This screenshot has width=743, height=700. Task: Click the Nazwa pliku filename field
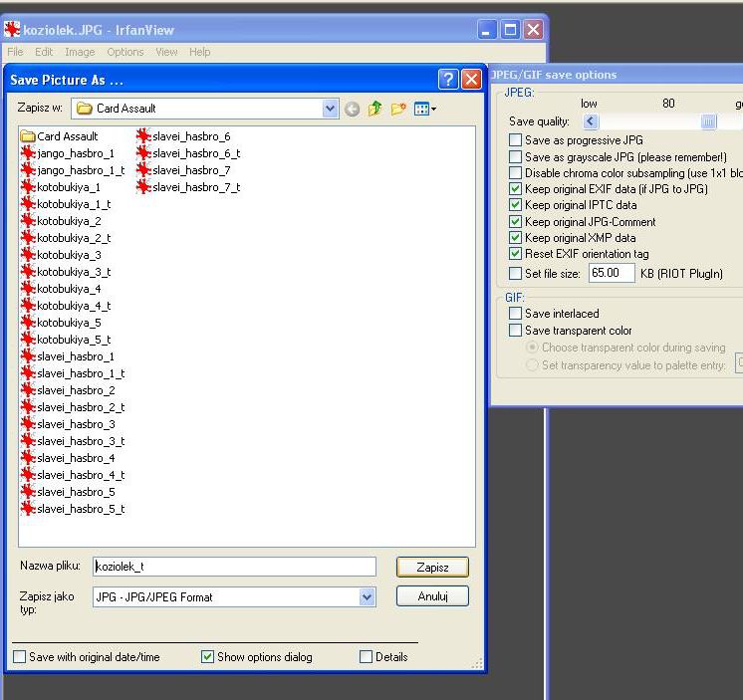coord(235,567)
